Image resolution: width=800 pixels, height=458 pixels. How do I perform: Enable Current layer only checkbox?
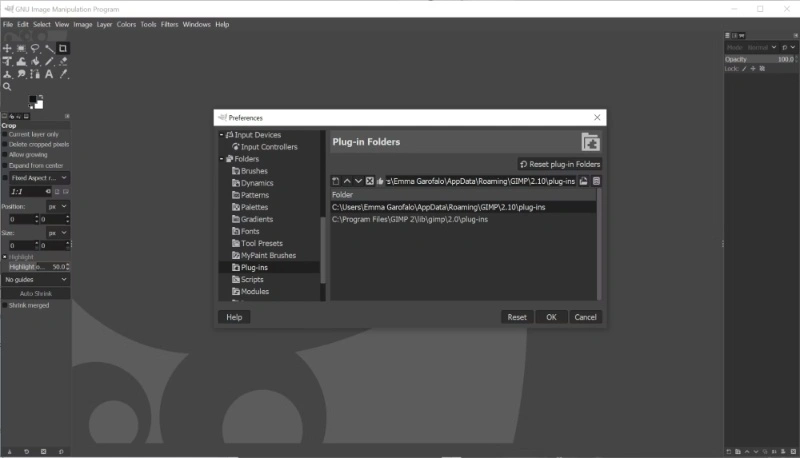(5, 135)
